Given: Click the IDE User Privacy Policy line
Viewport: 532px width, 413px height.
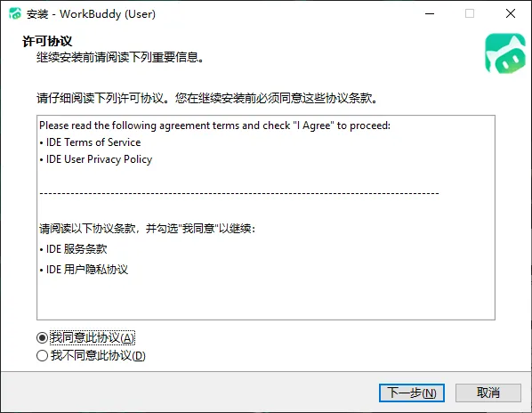Looking at the screenshot, I should [x=96, y=159].
